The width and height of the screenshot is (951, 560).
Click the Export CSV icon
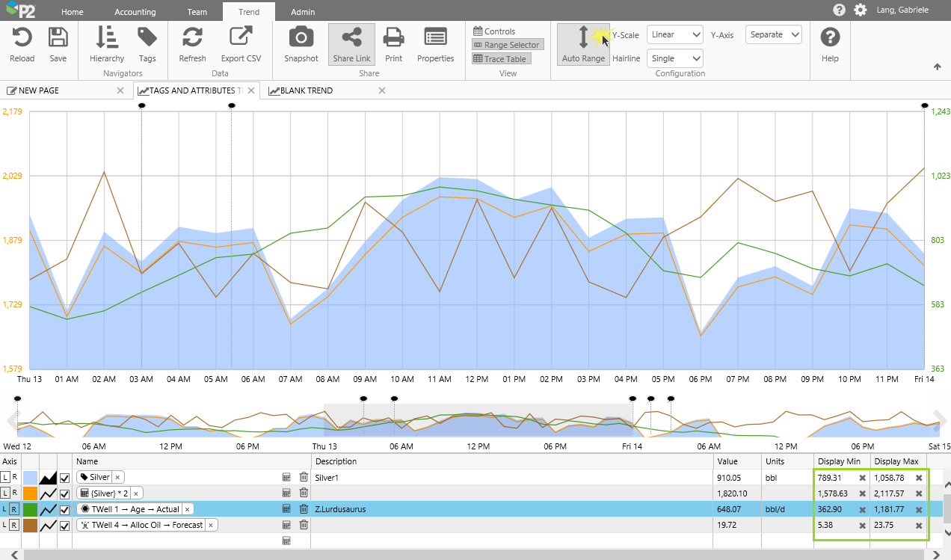pyautogui.click(x=241, y=37)
